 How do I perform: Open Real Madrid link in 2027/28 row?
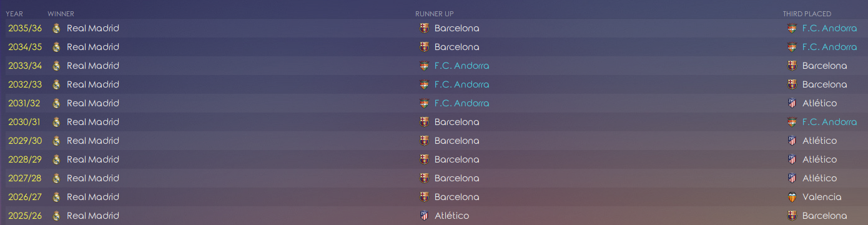[93, 178]
